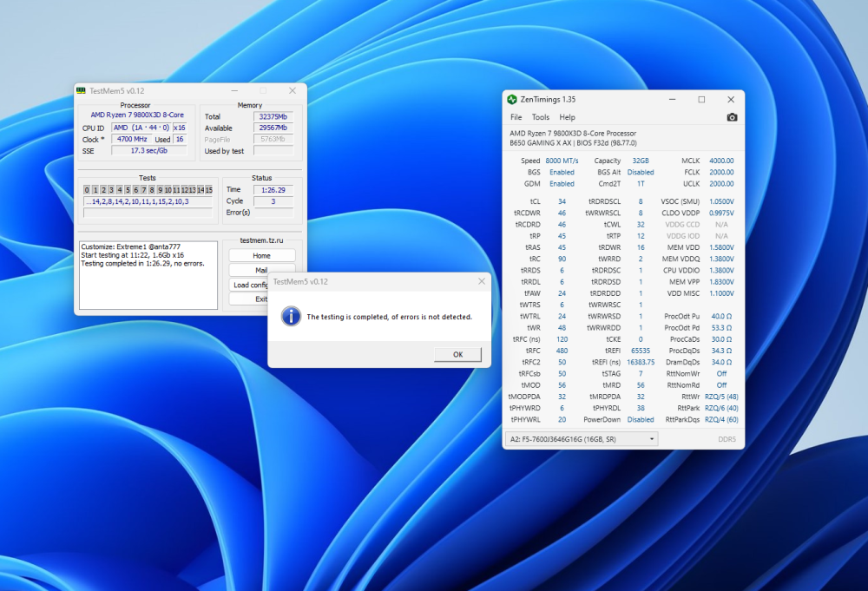The image size is (868, 591).
Task: Click the Used threads value field showing 16
Action: (179, 139)
